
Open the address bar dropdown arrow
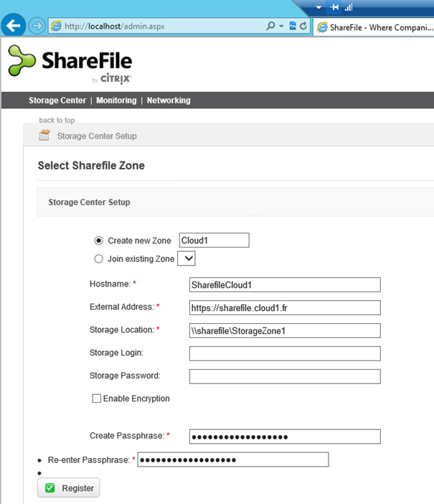[x=281, y=26]
